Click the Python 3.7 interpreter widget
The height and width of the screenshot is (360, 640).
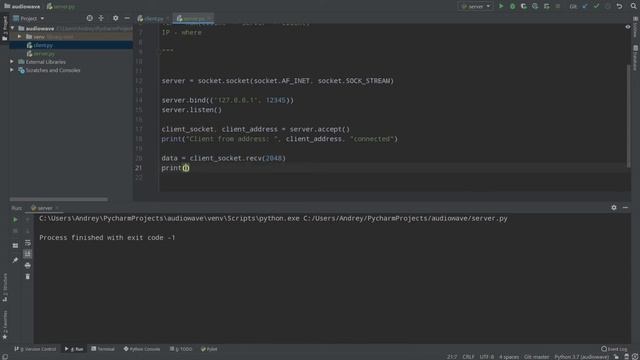pos(581,357)
